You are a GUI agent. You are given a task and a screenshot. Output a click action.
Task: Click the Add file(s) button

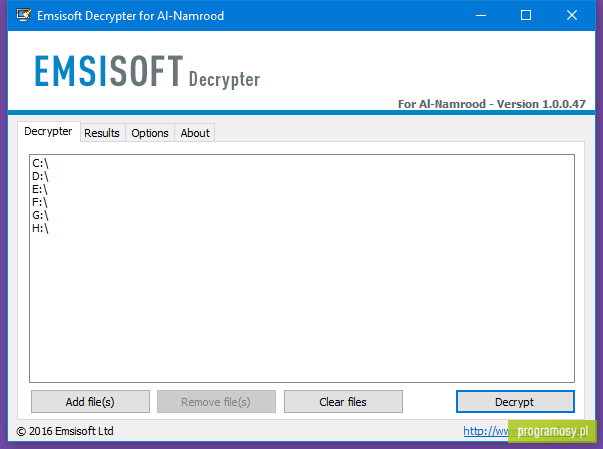click(90, 402)
